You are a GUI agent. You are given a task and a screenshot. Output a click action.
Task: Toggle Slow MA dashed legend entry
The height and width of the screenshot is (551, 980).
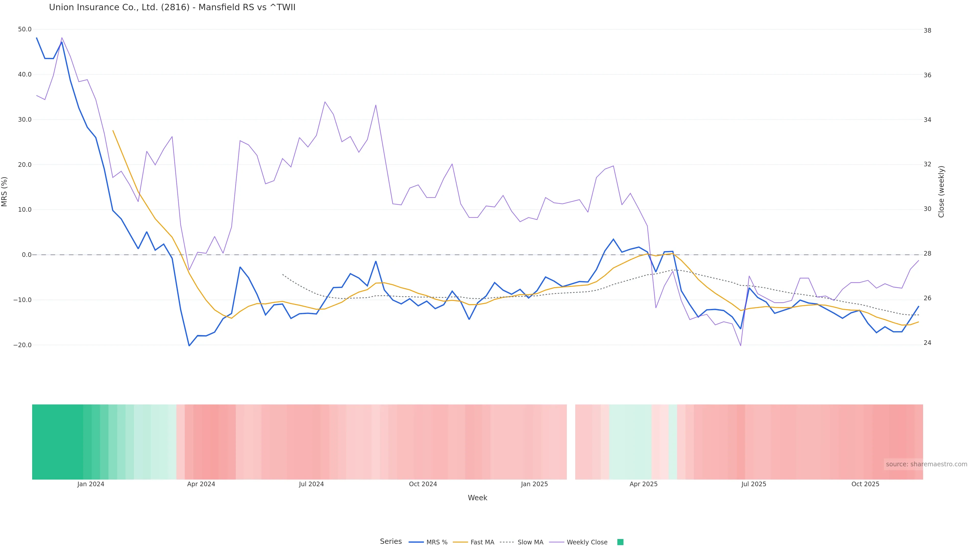(x=530, y=542)
